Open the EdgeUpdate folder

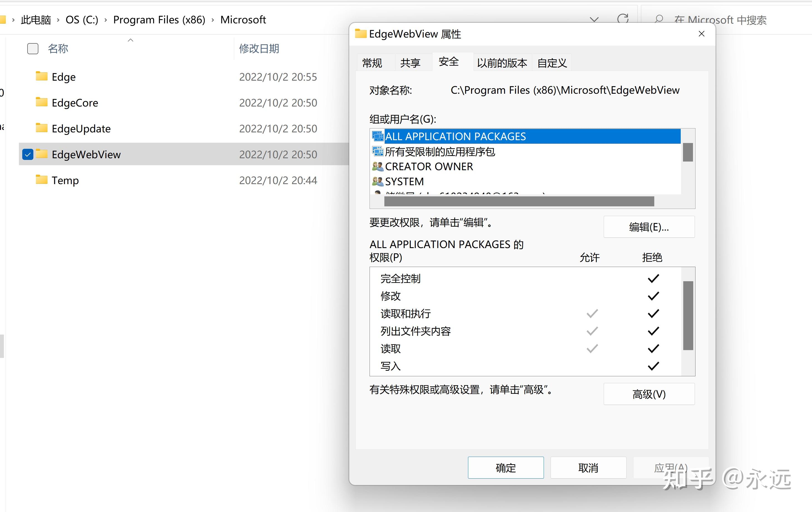coord(81,128)
